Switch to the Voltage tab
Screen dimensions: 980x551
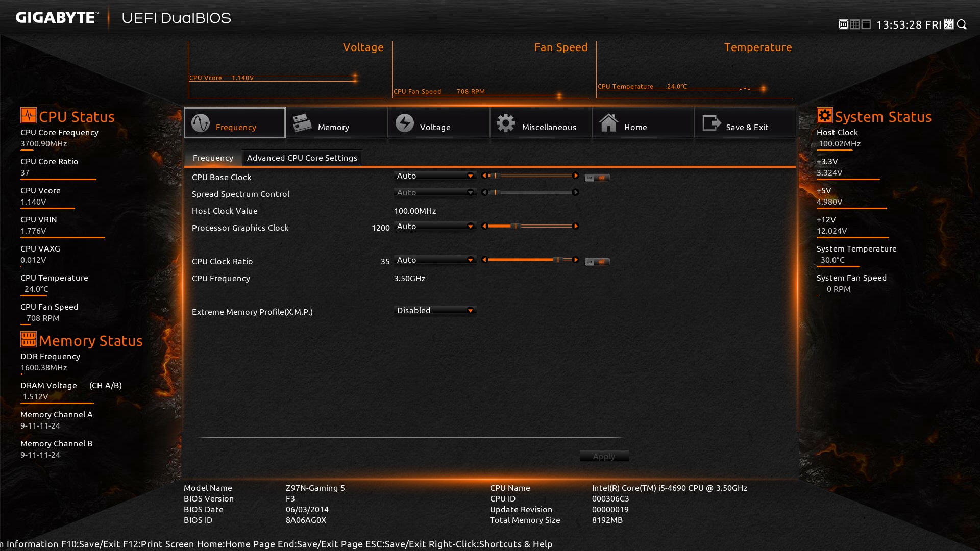439,122
